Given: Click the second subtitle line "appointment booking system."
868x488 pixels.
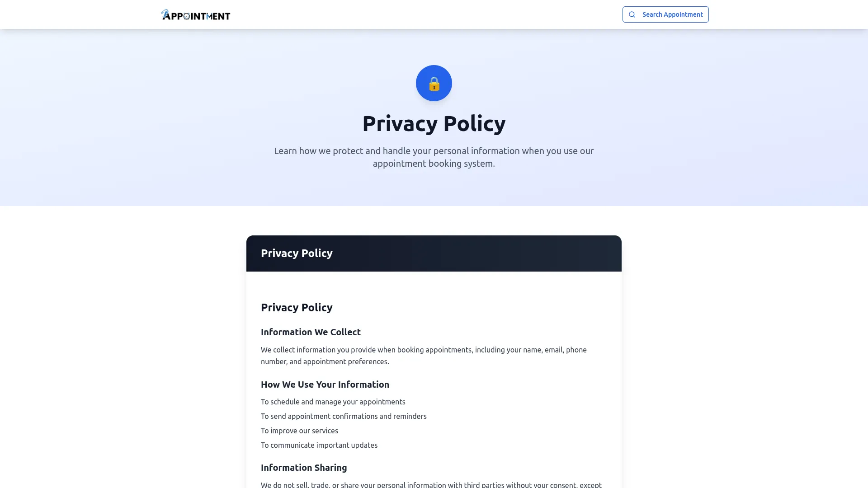Looking at the screenshot, I should coord(434,164).
